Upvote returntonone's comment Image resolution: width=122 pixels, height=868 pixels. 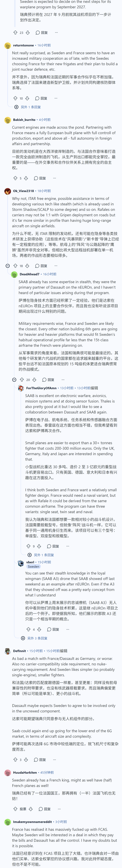(15, 98)
